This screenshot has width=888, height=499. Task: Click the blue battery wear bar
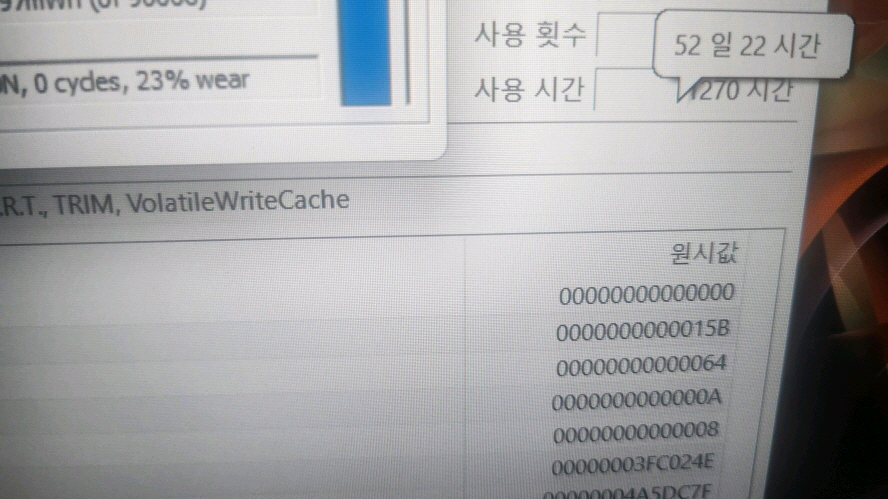(x=366, y=52)
